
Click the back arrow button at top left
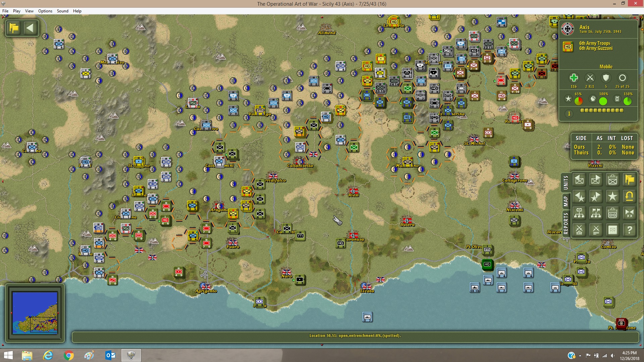(x=30, y=28)
